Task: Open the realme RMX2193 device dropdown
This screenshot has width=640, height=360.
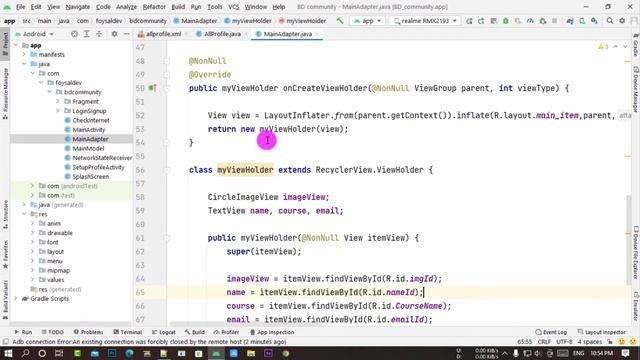Action: [x=425, y=21]
